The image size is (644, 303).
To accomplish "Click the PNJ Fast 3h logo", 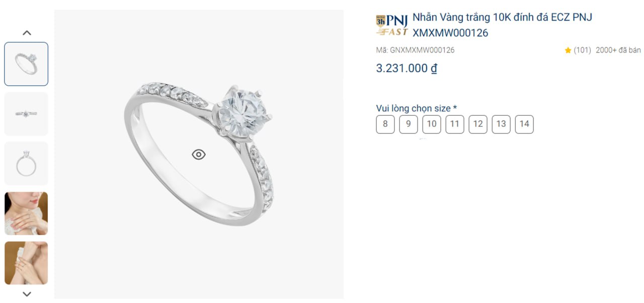I will click(392, 25).
